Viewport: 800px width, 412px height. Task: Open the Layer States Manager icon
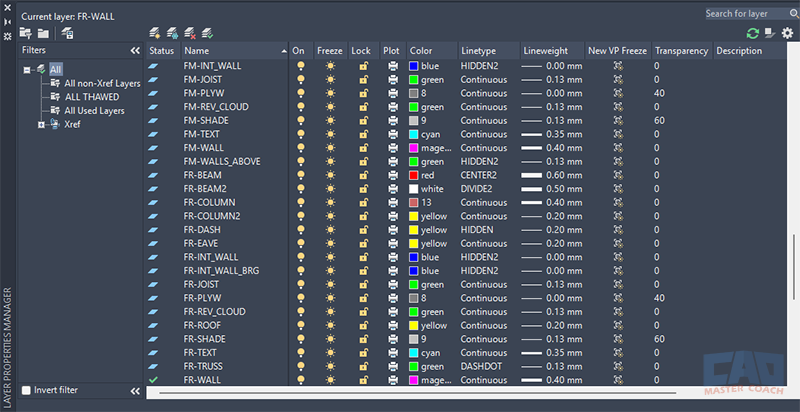(67, 33)
